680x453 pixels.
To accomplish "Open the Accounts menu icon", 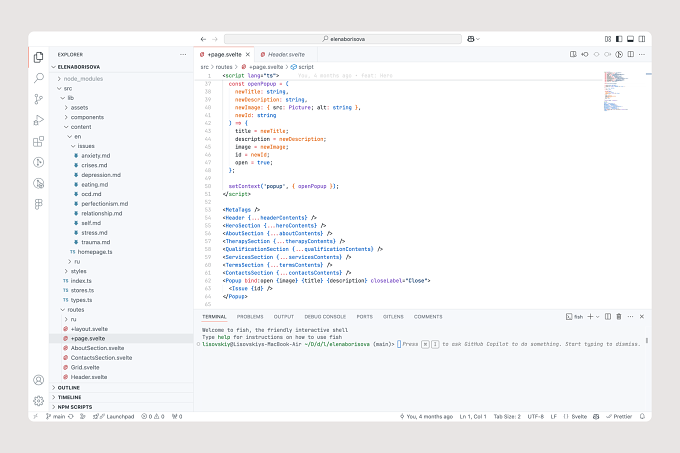I will tap(39, 380).
